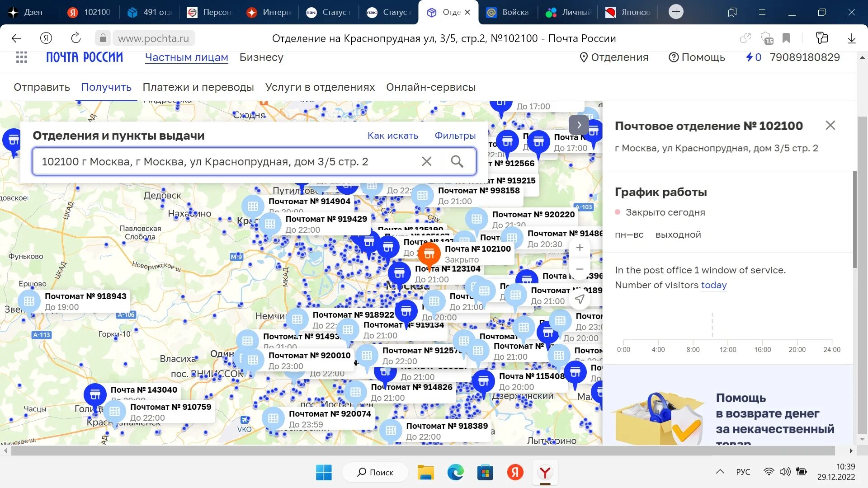Open File Explorer from taskbar
Viewport: 868px width, 488px height.
(425, 472)
